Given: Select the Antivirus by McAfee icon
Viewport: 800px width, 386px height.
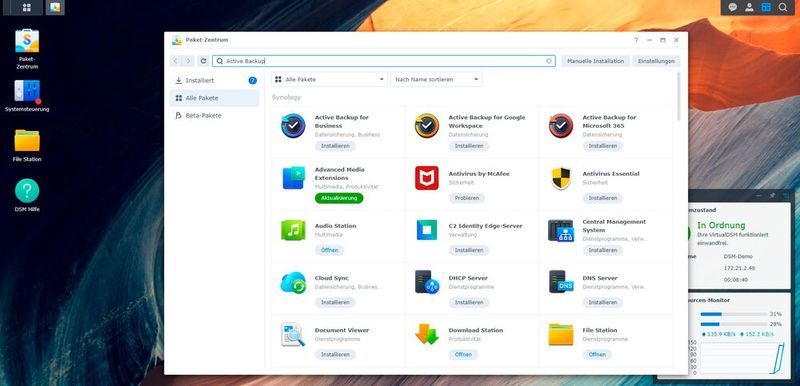Looking at the screenshot, I should pos(427,178).
